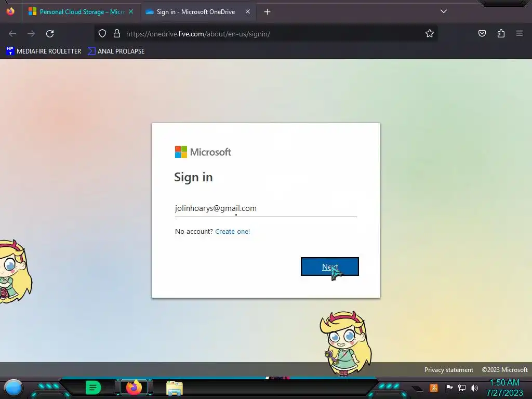This screenshot has height=399, width=532.
Task: Open the Extensions puzzle icon
Action: (x=501, y=34)
